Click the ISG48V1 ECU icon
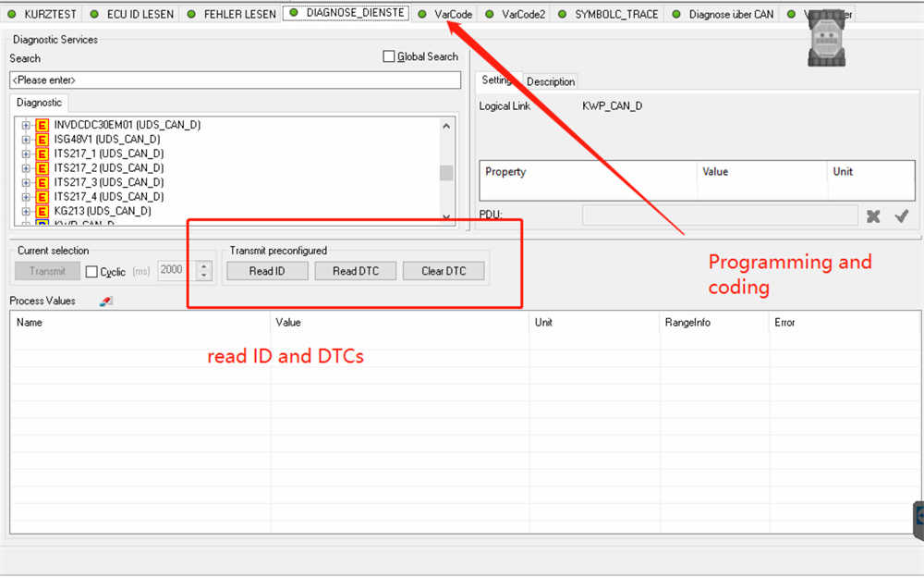This screenshot has height=578, width=924. tap(42, 140)
